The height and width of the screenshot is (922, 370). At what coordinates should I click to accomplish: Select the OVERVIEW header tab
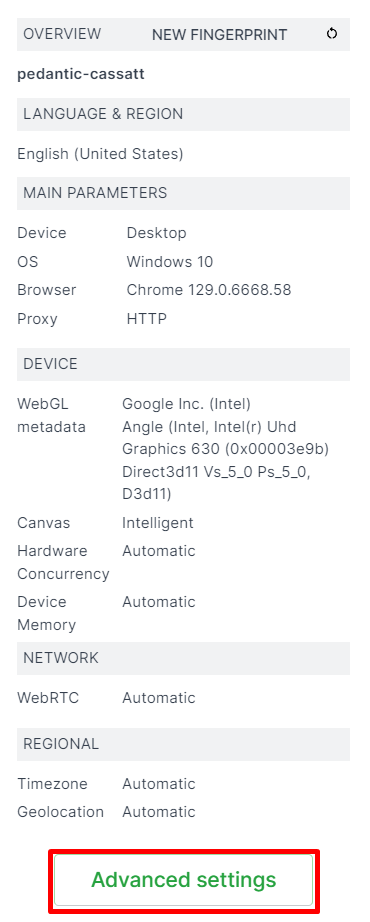pos(62,34)
